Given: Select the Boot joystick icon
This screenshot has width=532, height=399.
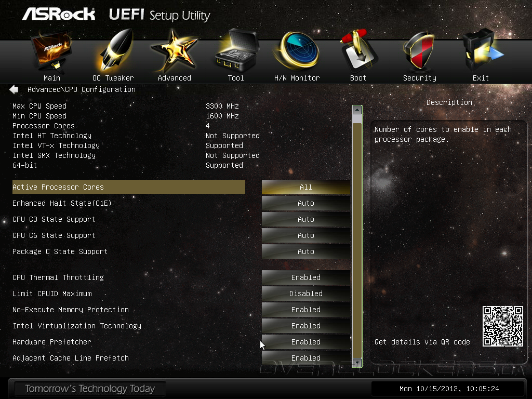Looking at the screenshot, I should click(x=358, y=50).
